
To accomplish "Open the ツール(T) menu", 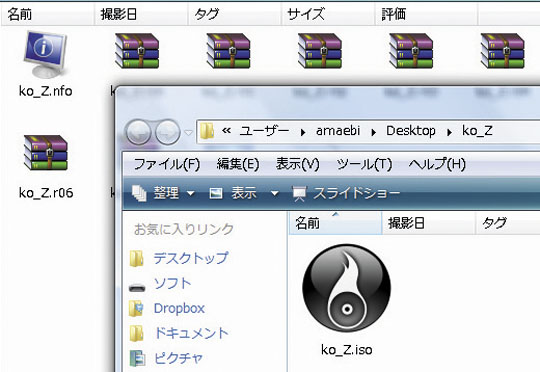I will (364, 164).
